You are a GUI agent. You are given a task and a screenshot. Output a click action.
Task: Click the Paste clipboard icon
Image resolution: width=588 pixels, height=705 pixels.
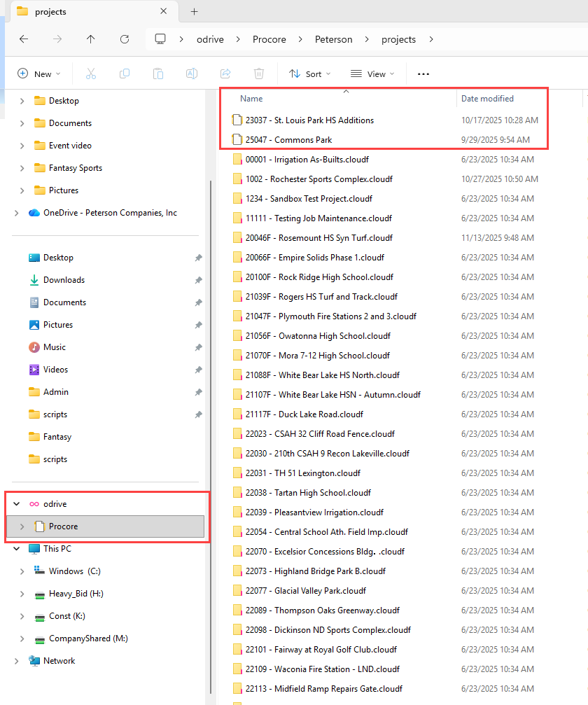[158, 74]
